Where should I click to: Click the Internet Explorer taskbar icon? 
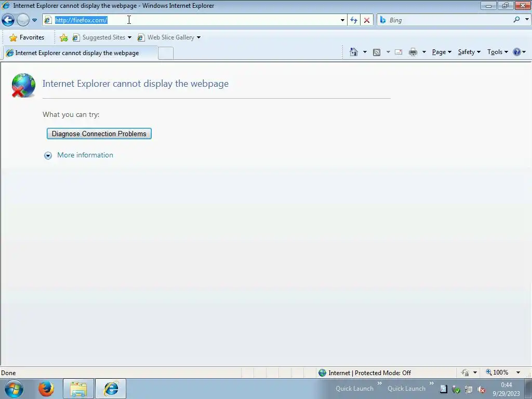111,389
